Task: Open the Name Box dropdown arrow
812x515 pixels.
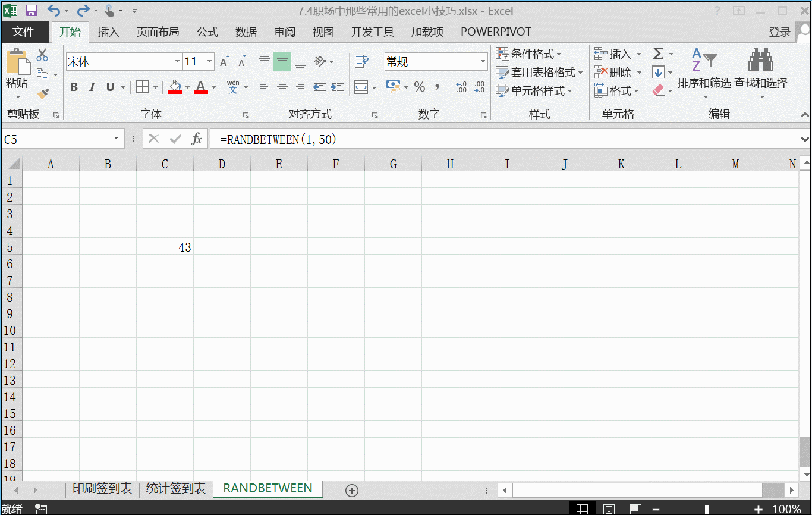Action: (x=117, y=139)
